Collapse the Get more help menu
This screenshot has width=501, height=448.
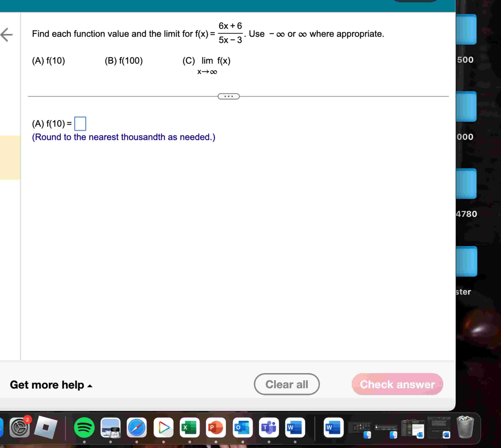point(51,385)
